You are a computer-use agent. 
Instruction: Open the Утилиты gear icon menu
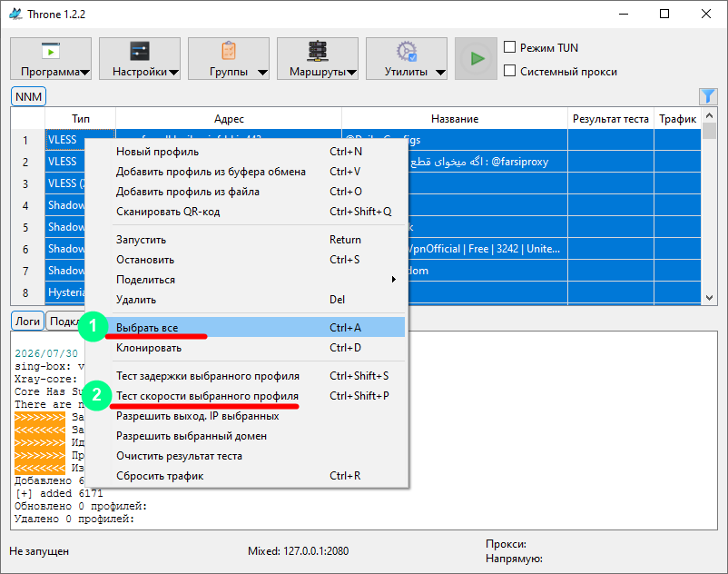[x=407, y=58]
